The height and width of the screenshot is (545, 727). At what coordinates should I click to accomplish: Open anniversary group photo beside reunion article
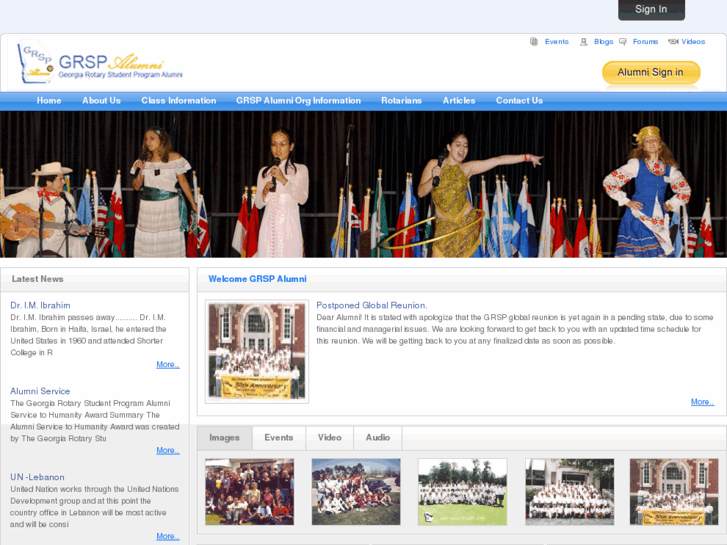257,352
